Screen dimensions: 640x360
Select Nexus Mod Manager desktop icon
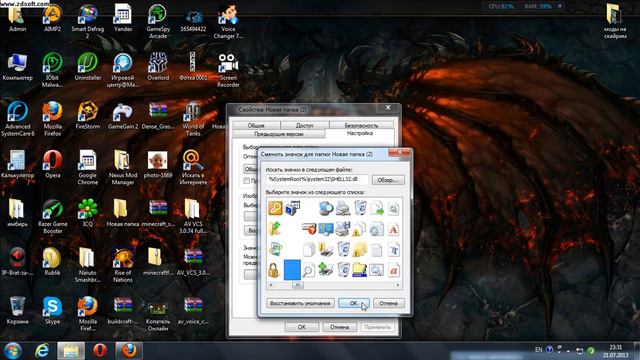pos(122,167)
